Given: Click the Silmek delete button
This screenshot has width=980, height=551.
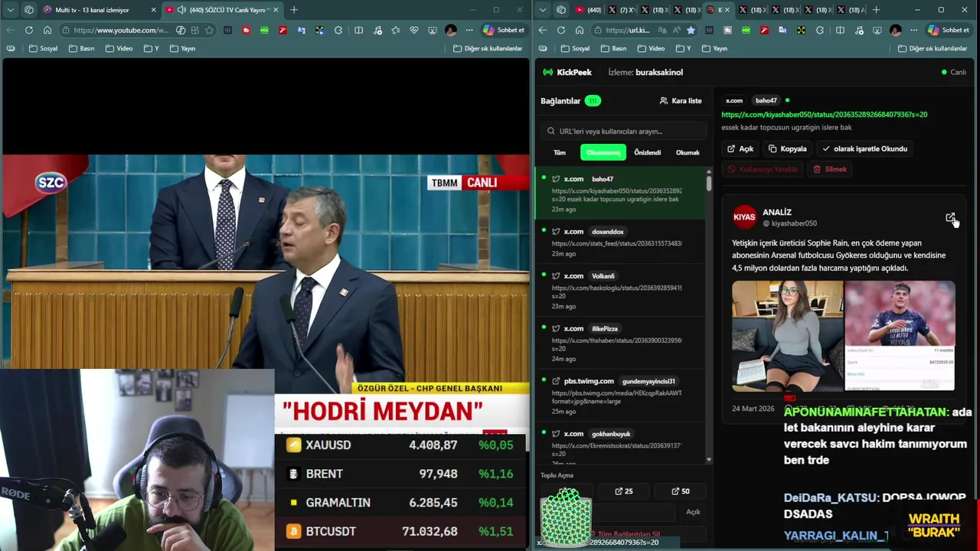Looking at the screenshot, I should [829, 169].
